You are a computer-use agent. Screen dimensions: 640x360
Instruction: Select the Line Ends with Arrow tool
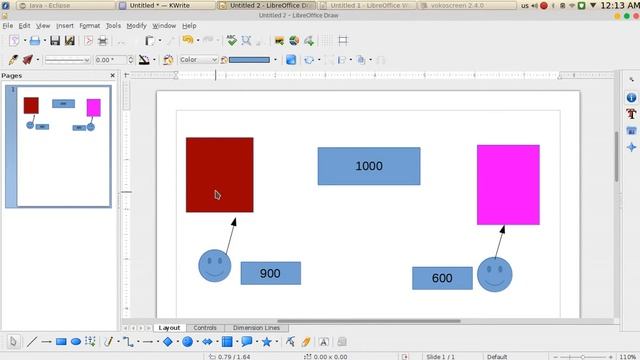click(x=46, y=342)
